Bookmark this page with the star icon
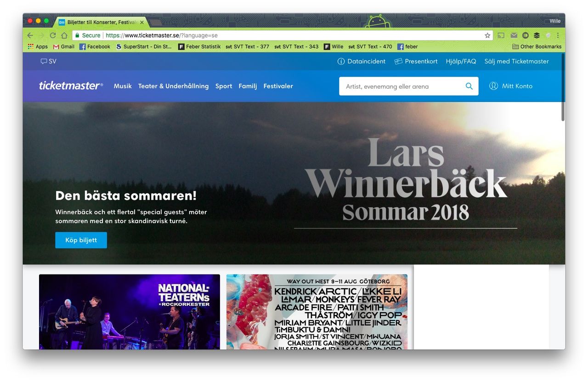The height and width of the screenshot is (382, 588). (487, 35)
